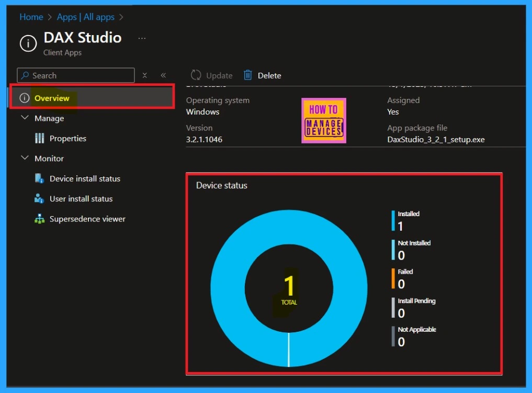The image size is (532, 393).
Task: Clear the search with the X icon
Action: pyautogui.click(x=144, y=75)
